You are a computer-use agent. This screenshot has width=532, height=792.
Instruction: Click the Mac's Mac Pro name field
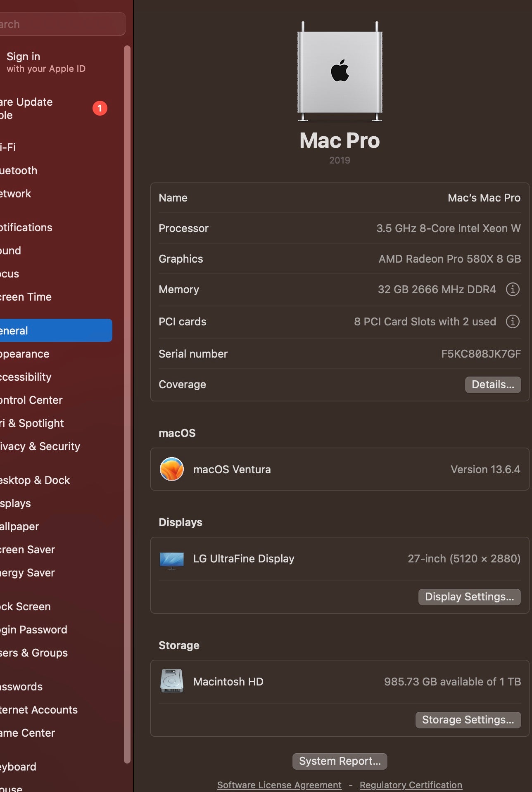click(484, 198)
